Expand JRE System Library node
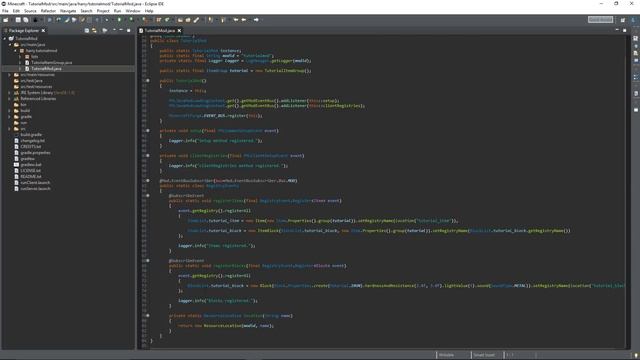The width and height of the screenshot is (640, 360). 10,93
